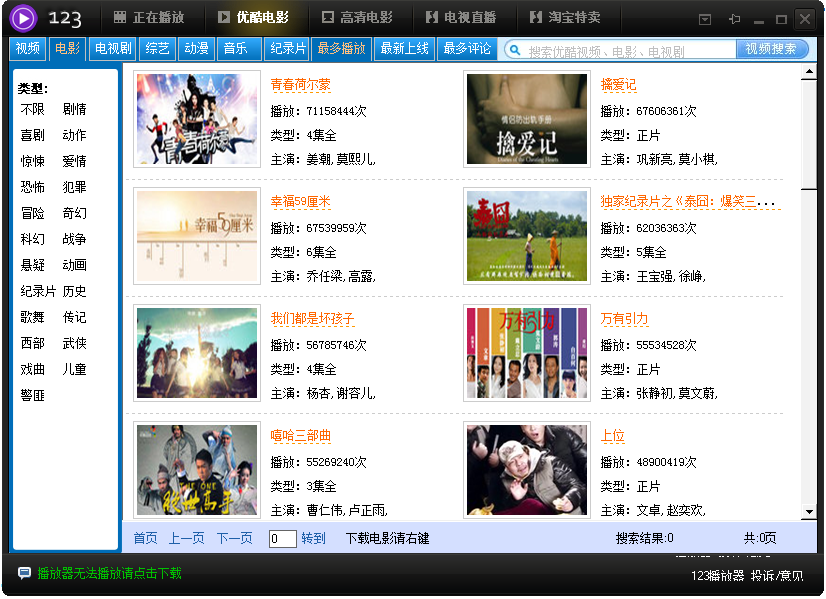Open the 青春荷尔蒙 poster thumbnail
Viewport: 826px width, 599px height.
[197, 119]
